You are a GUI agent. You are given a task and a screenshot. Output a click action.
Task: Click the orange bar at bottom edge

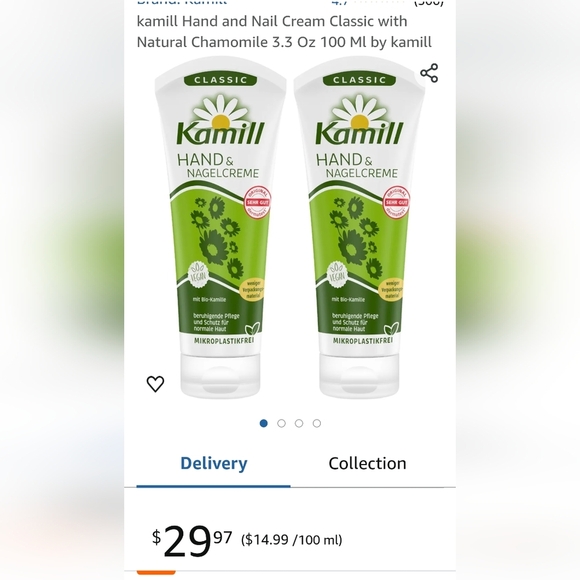(156, 573)
